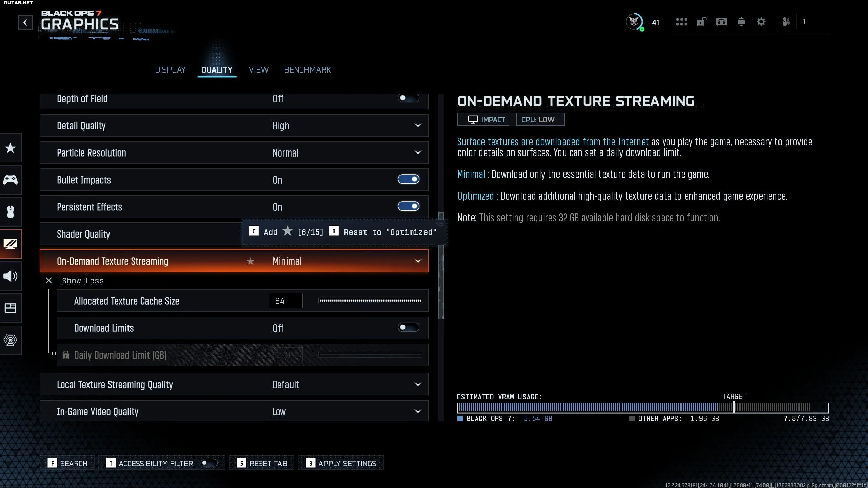
Task: Click the notifications bell icon
Action: (741, 22)
